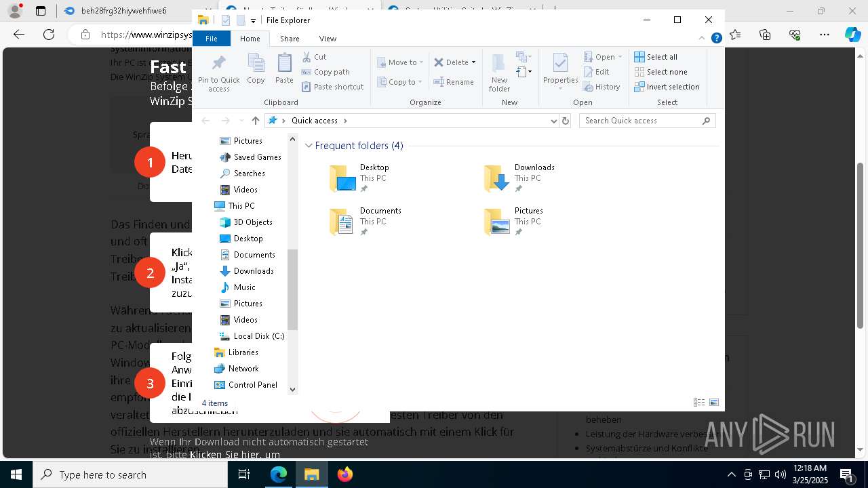Select Libraries in navigation pane

point(236,352)
